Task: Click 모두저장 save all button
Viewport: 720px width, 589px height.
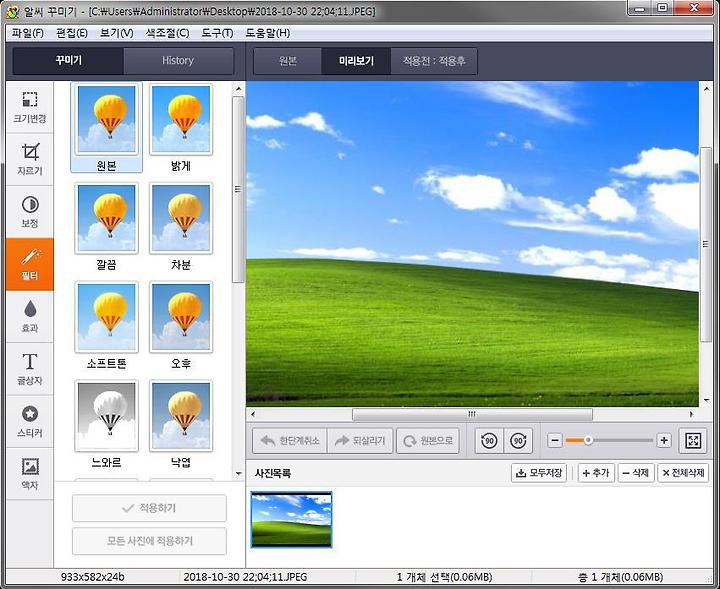Action: (x=539, y=473)
